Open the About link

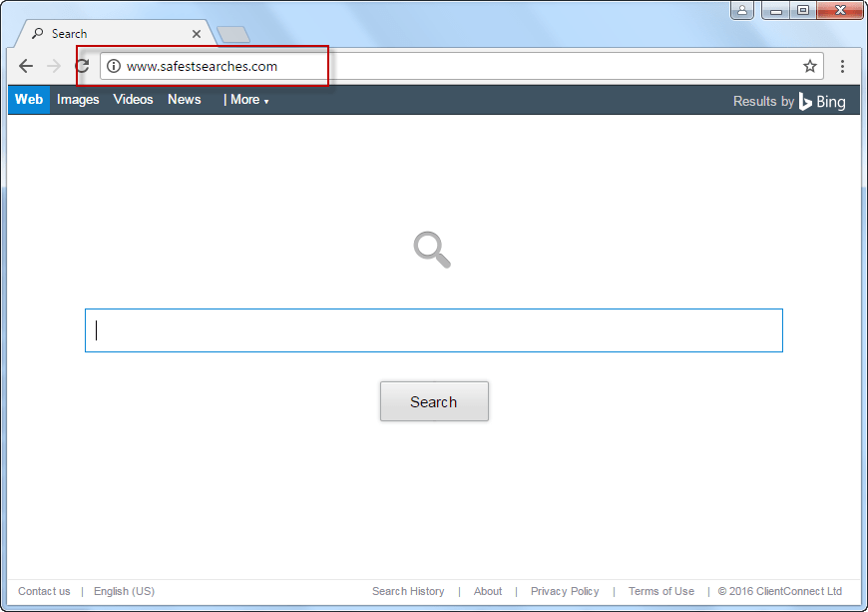pyautogui.click(x=488, y=591)
